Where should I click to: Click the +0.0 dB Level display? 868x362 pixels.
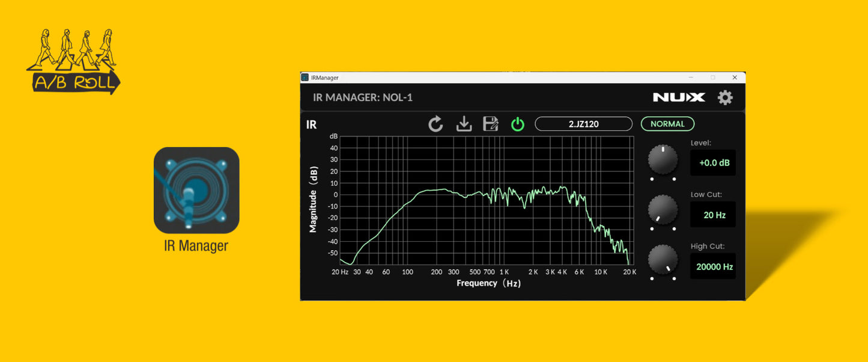tap(712, 162)
